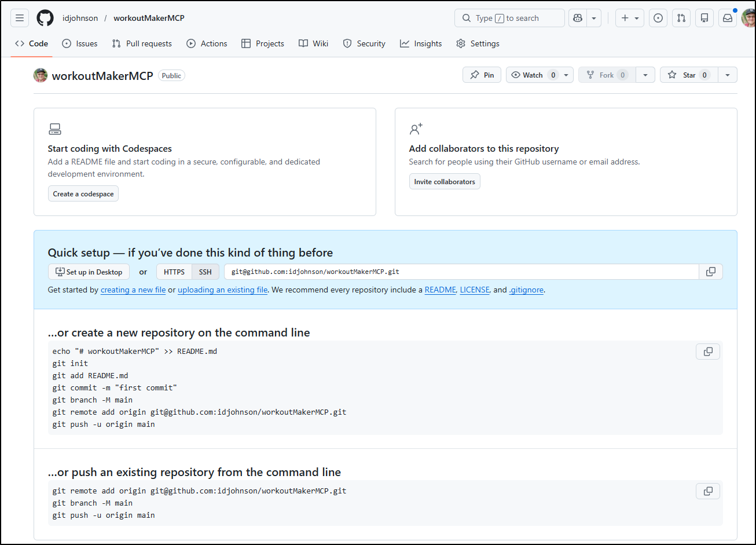Click Invite collaborators button
Viewport: 756px width, 545px height.
pyautogui.click(x=445, y=182)
